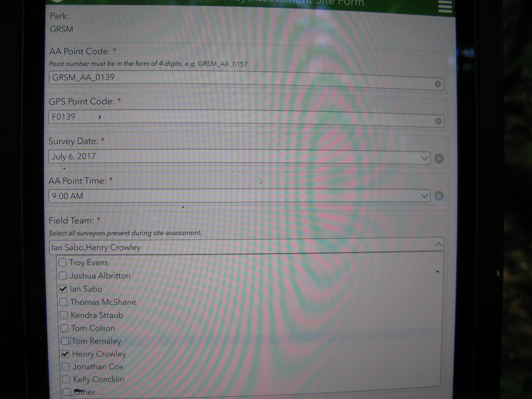
Task: Check Troy Evans in Field Team
Action: click(63, 263)
